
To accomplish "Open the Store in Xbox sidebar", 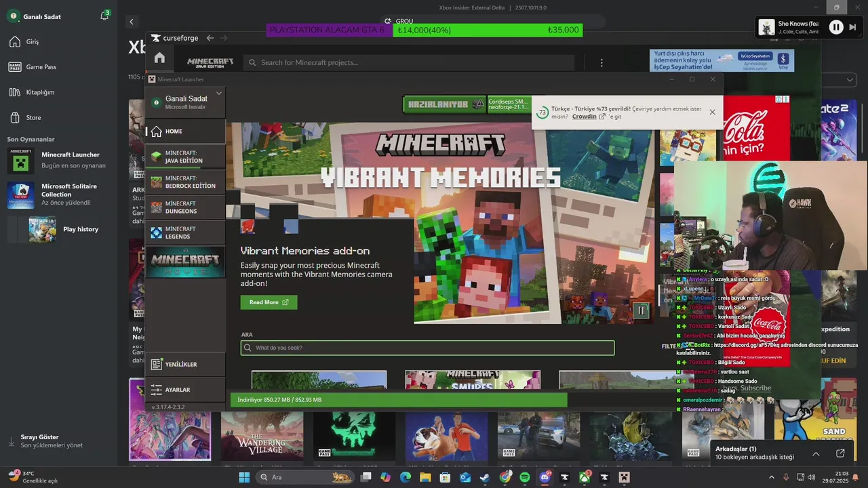I will click(x=25, y=117).
